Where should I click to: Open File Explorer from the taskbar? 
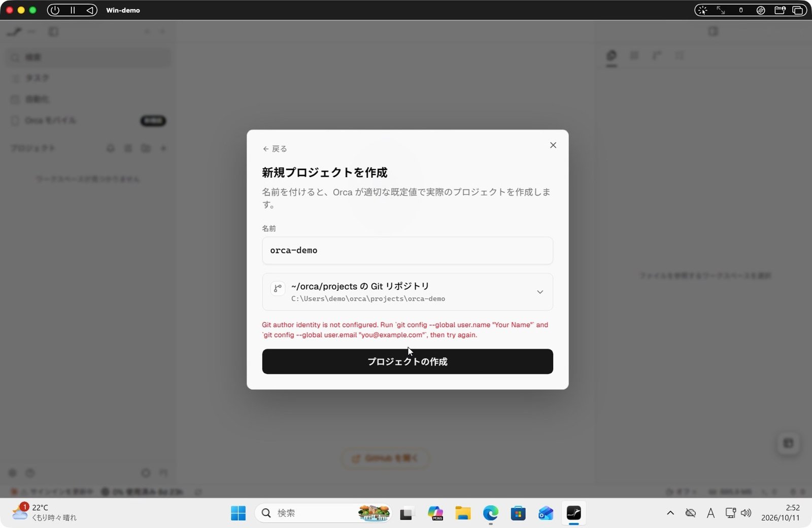coord(463,513)
